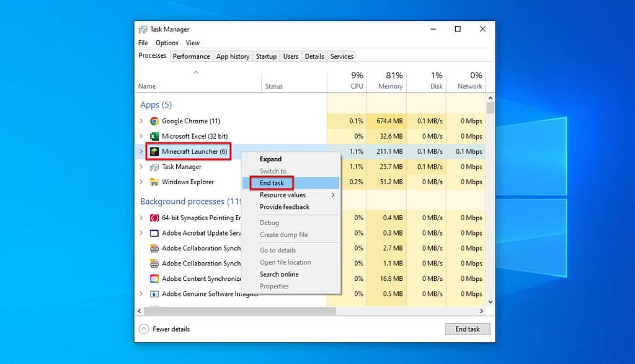Open the Options menu

[x=167, y=43]
